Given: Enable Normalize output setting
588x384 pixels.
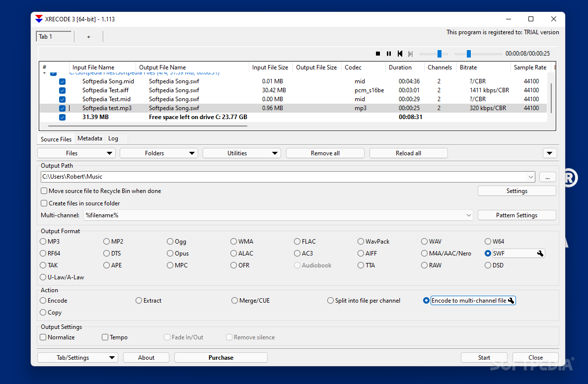Looking at the screenshot, I should (43, 337).
